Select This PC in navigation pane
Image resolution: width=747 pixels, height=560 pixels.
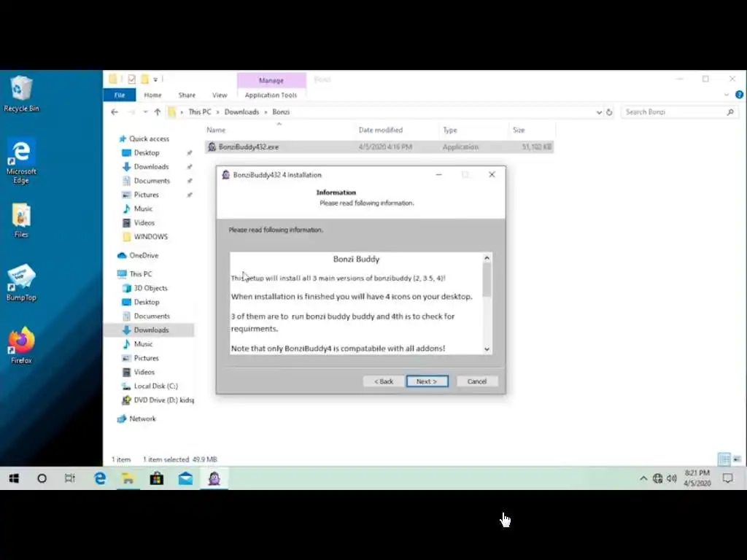point(141,274)
